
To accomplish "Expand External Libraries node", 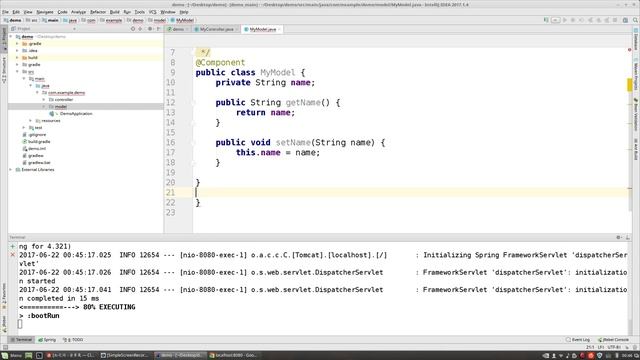I will 11,169.
